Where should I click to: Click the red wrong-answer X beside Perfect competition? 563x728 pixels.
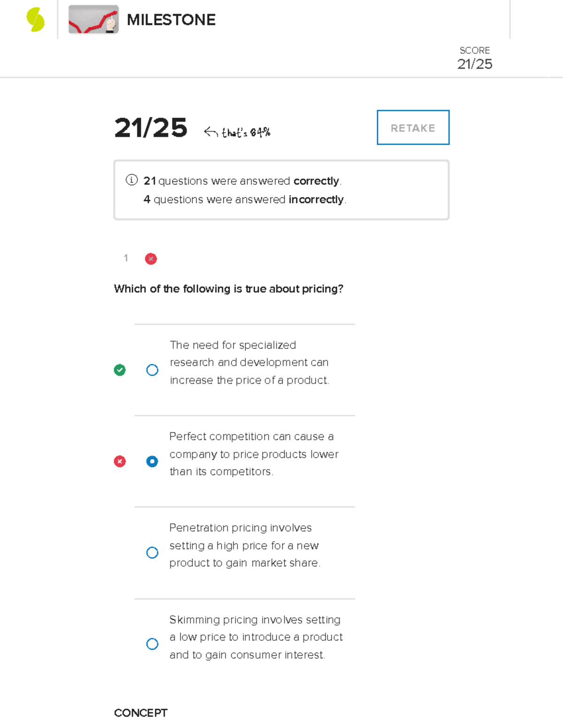120,462
